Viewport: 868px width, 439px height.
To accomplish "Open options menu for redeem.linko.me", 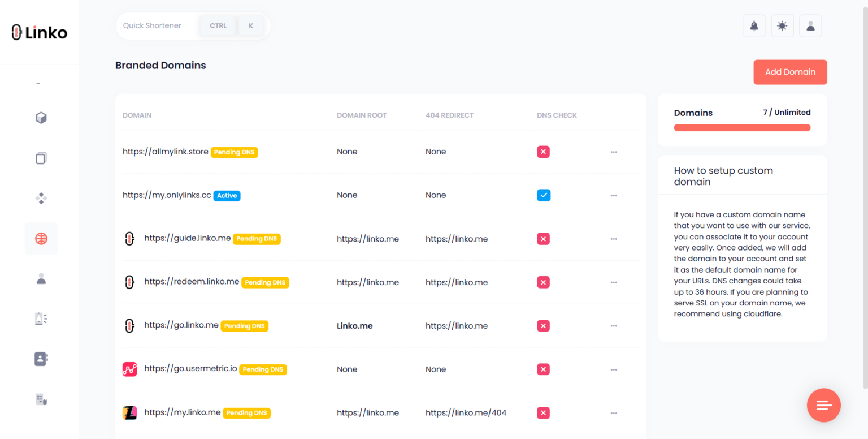I will (614, 282).
